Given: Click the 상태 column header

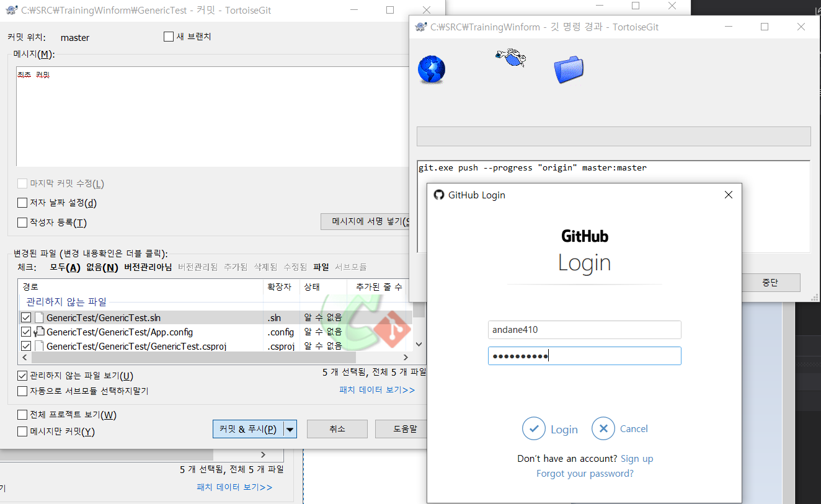Looking at the screenshot, I should pos(324,287).
